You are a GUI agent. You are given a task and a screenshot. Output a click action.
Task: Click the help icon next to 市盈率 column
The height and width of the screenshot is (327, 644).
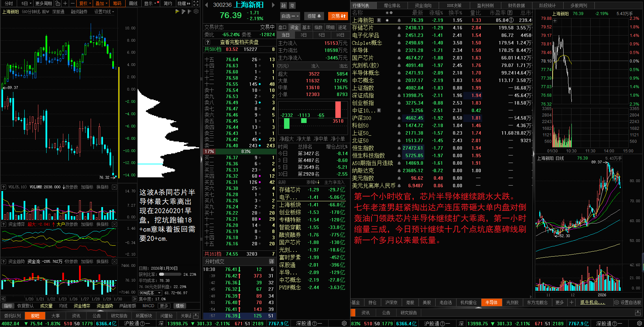[x=510, y=13]
